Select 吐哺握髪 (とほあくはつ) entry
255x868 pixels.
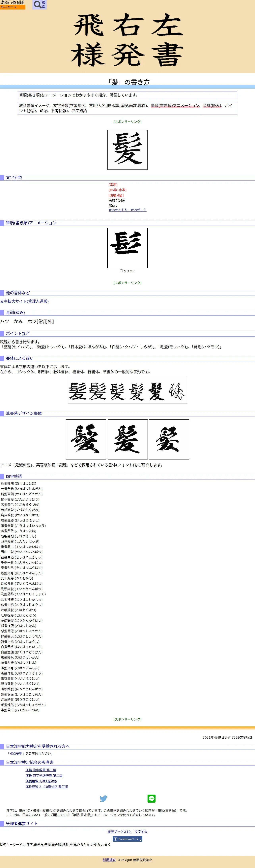tap(19, 610)
